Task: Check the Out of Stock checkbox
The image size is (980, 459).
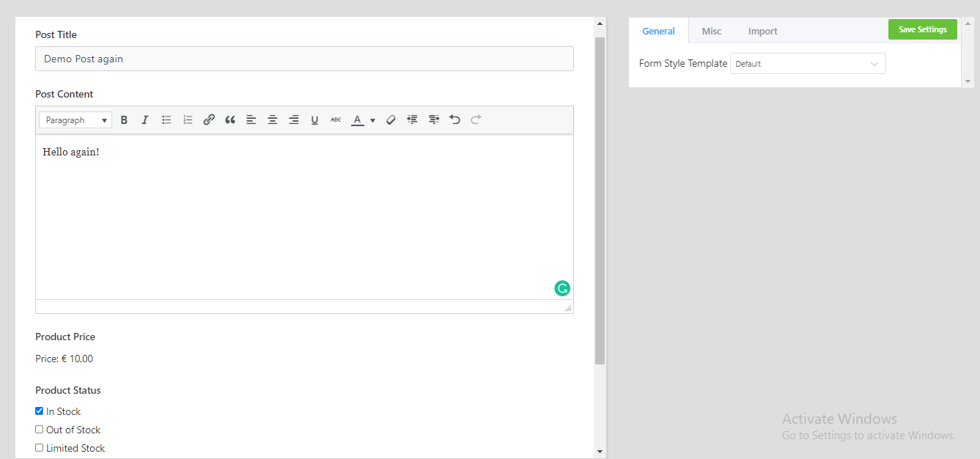Action: [40, 430]
